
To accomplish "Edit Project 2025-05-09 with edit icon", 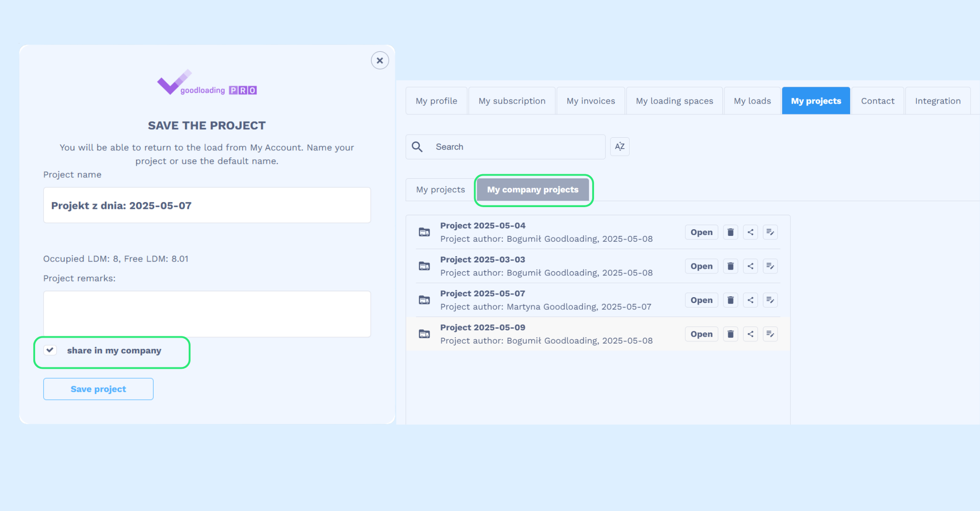I will 770,334.
